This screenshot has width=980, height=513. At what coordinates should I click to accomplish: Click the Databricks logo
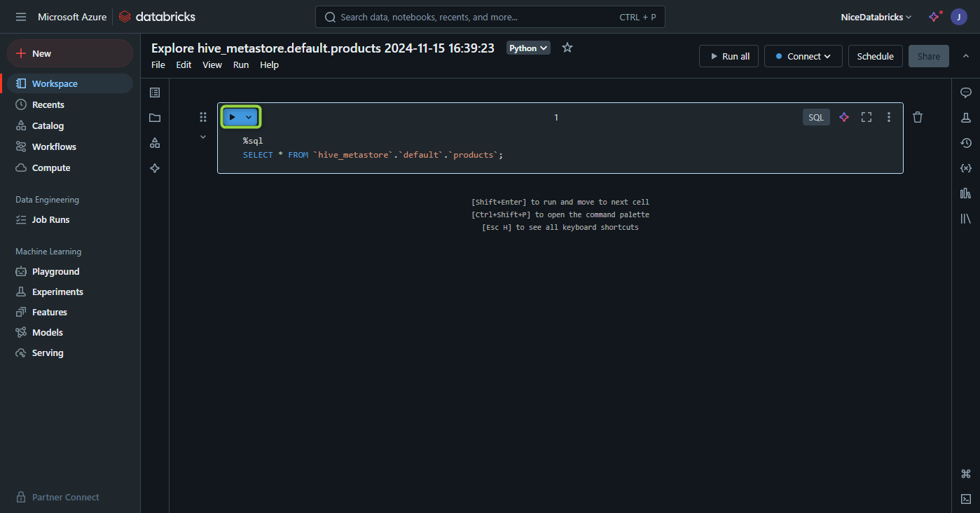click(x=157, y=17)
